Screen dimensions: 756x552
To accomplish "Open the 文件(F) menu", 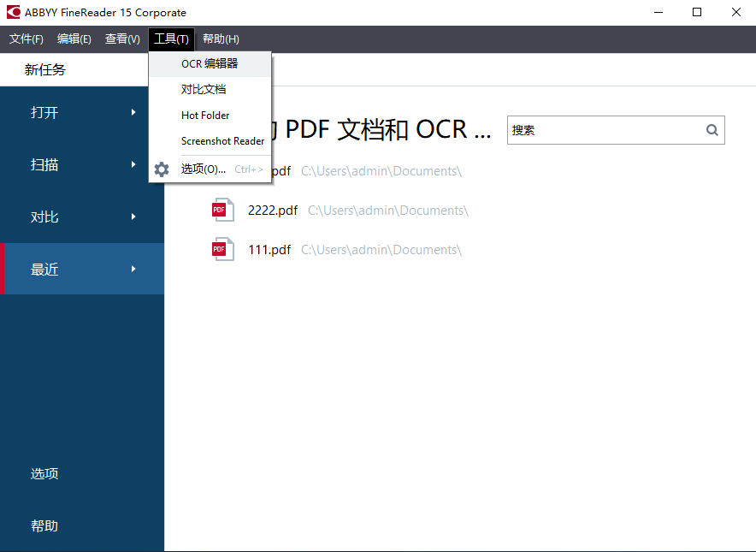I will pos(26,39).
